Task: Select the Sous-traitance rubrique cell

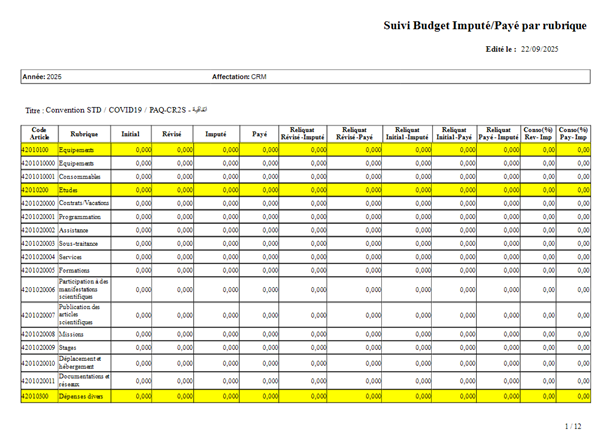Action: click(84, 244)
